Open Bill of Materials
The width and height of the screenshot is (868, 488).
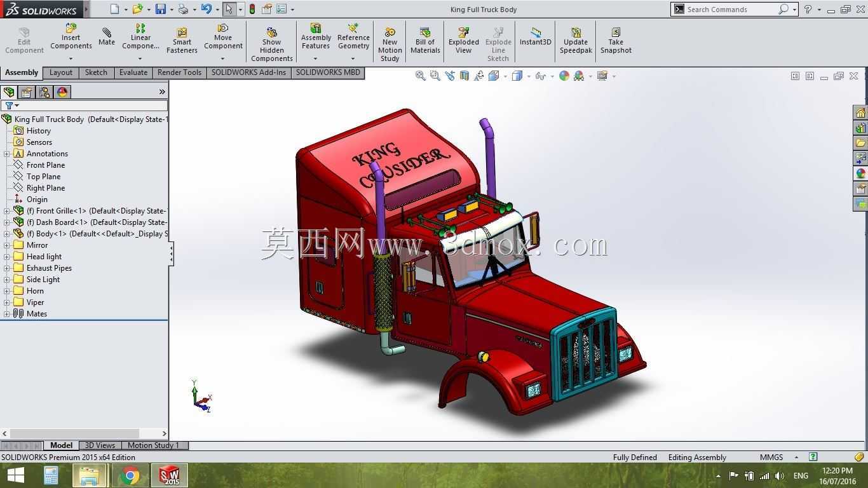pyautogui.click(x=425, y=41)
